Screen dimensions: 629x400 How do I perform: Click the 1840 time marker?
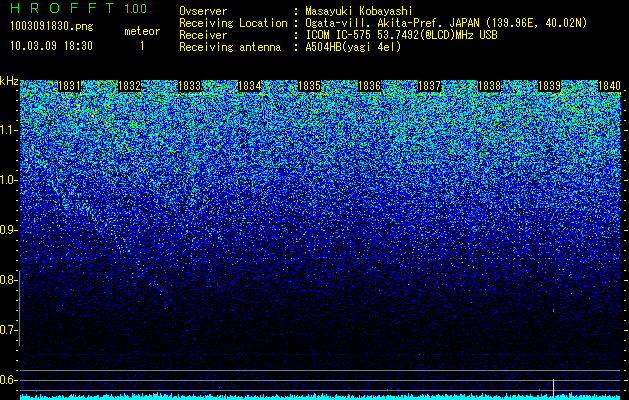point(609,86)
